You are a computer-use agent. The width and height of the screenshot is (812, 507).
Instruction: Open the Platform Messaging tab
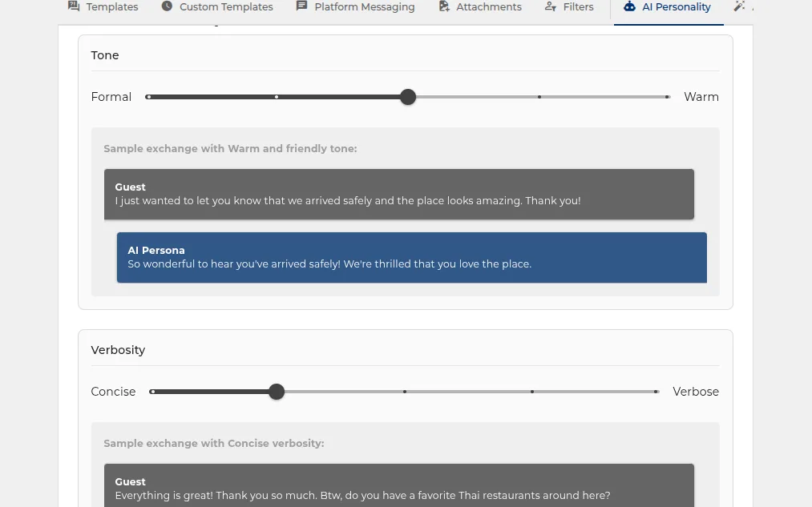tap(355, 6)
